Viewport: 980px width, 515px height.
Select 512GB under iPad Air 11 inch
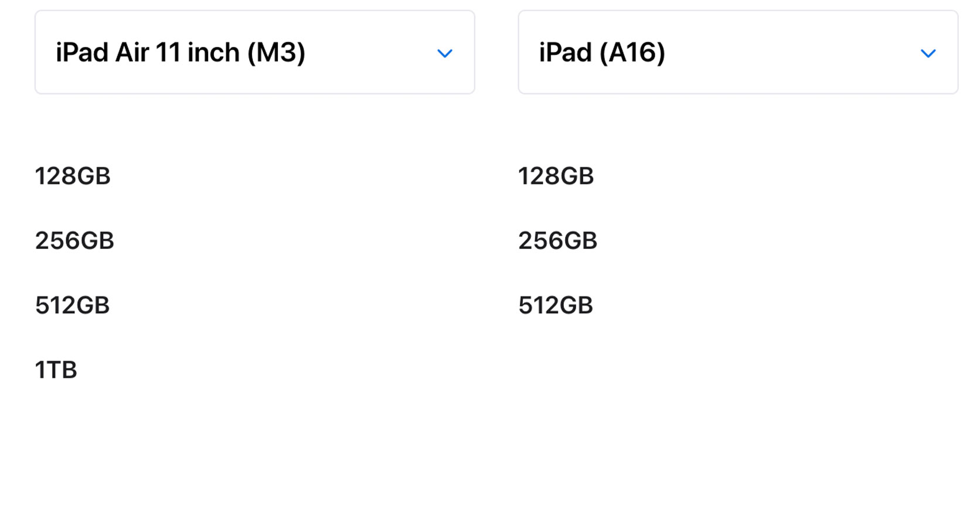(72, 305)
